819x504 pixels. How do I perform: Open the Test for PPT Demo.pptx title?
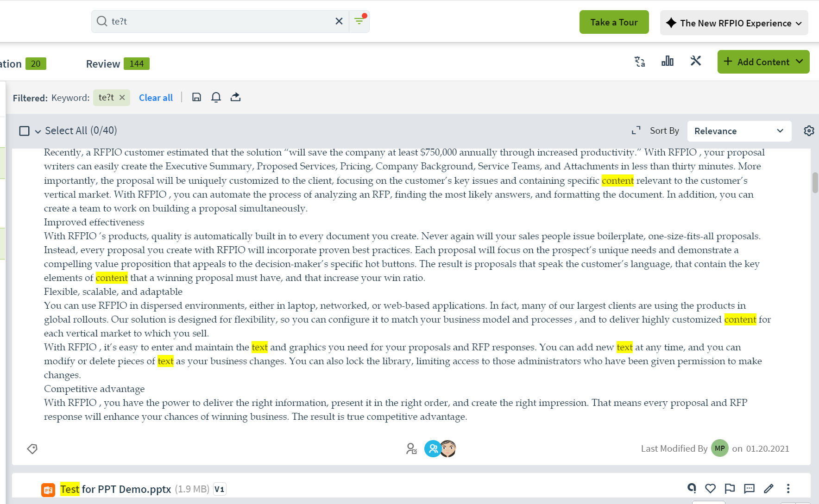click(115, 489)
